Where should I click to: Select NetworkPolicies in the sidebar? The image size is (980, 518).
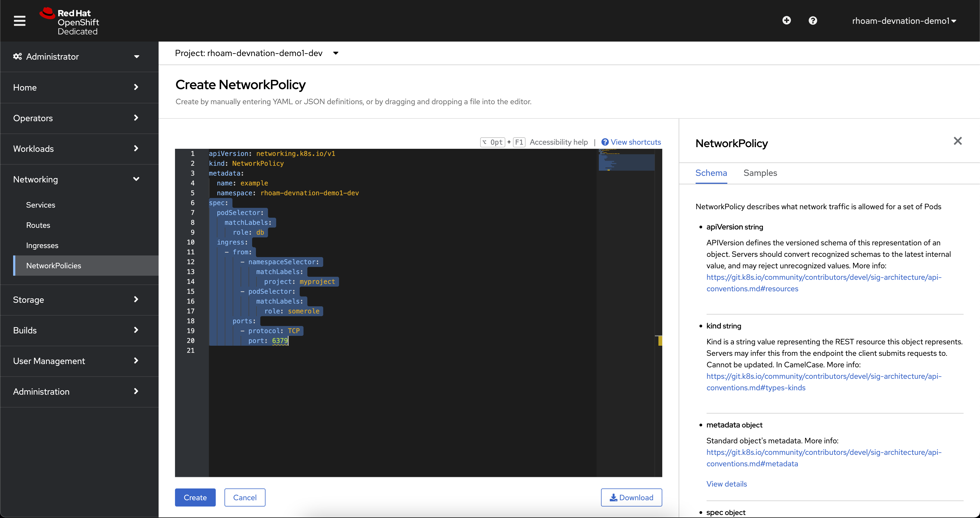coord(54,265)
